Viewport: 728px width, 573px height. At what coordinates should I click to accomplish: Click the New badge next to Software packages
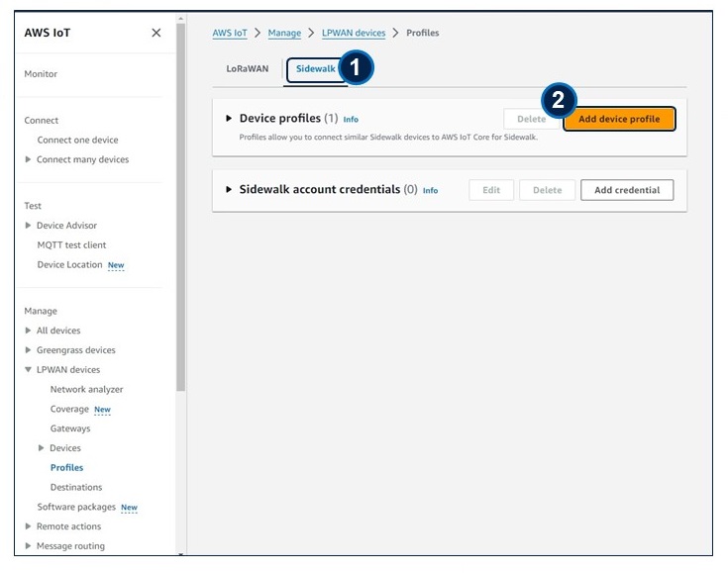click(129, 508)
